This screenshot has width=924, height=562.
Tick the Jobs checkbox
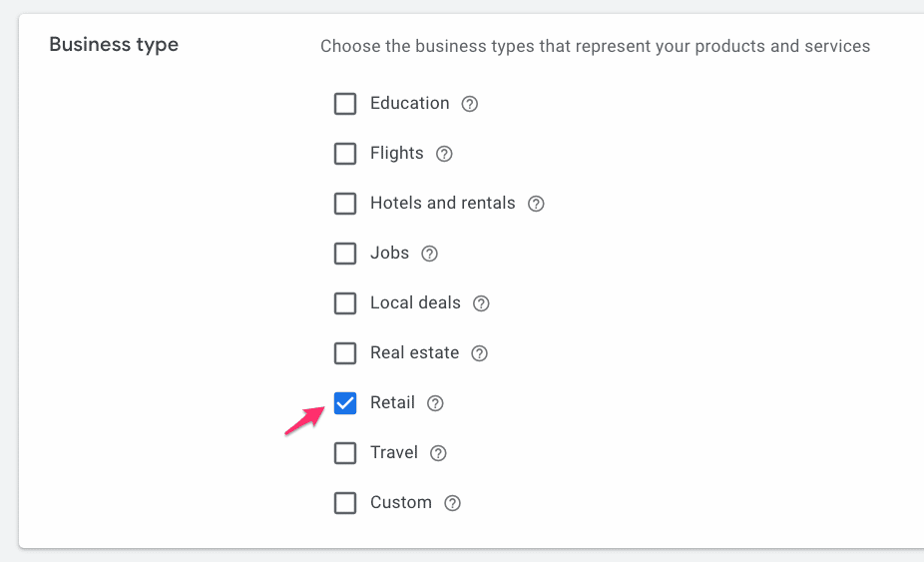[x=345, y=254]
